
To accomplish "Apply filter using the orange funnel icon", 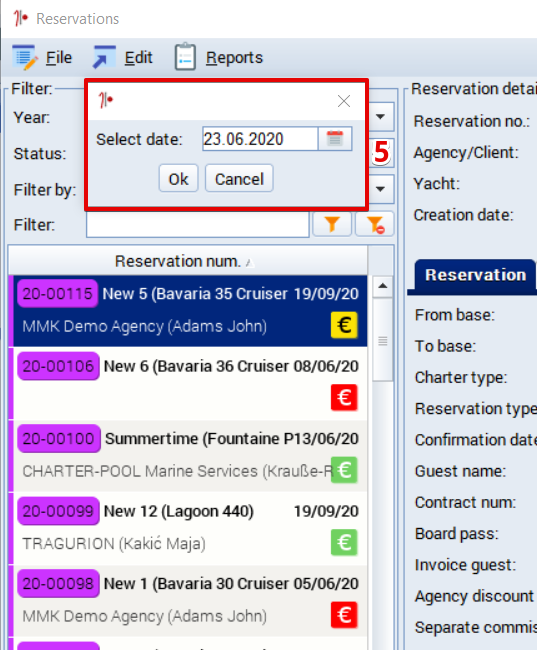I will coord(332,224).
